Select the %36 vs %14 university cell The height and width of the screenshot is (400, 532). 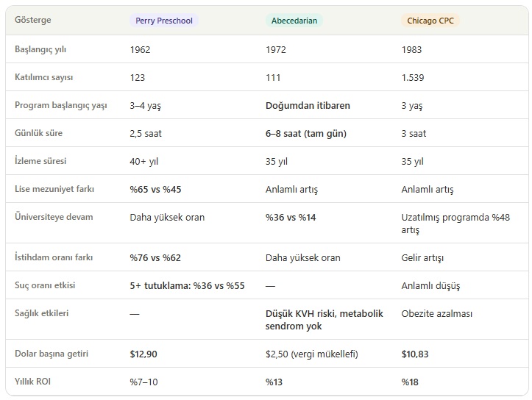tap(291, 217)
